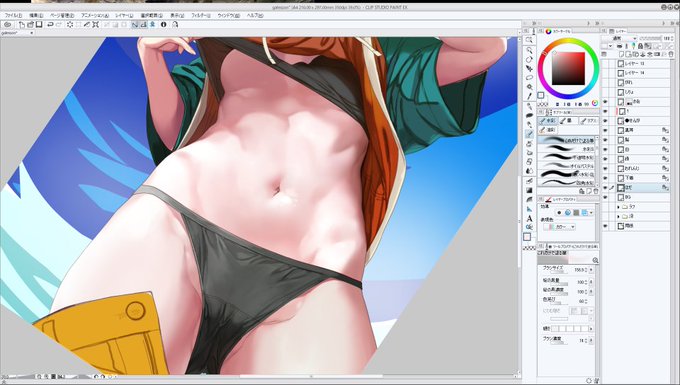Click the Save icon in command bar
The width and height of the screenshot is (680, 385).
(39, 25)
